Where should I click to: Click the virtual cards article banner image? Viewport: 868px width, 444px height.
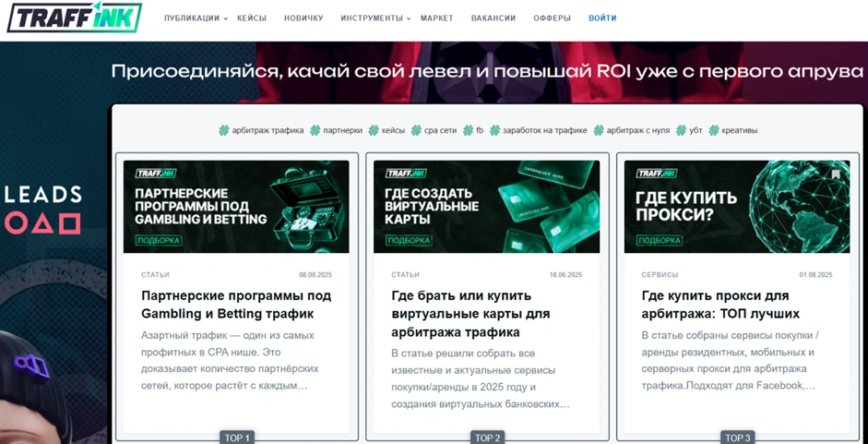tap(486, 207)
